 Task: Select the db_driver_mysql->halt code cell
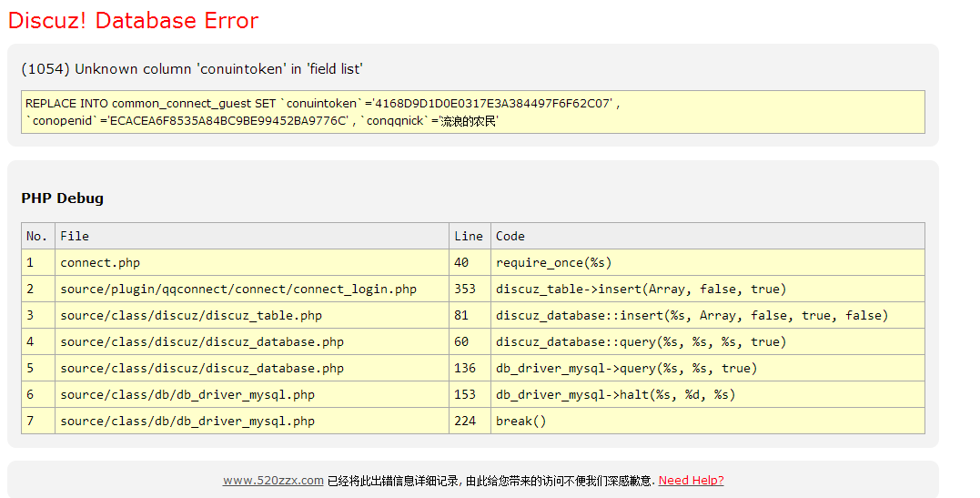coord(615,395)
